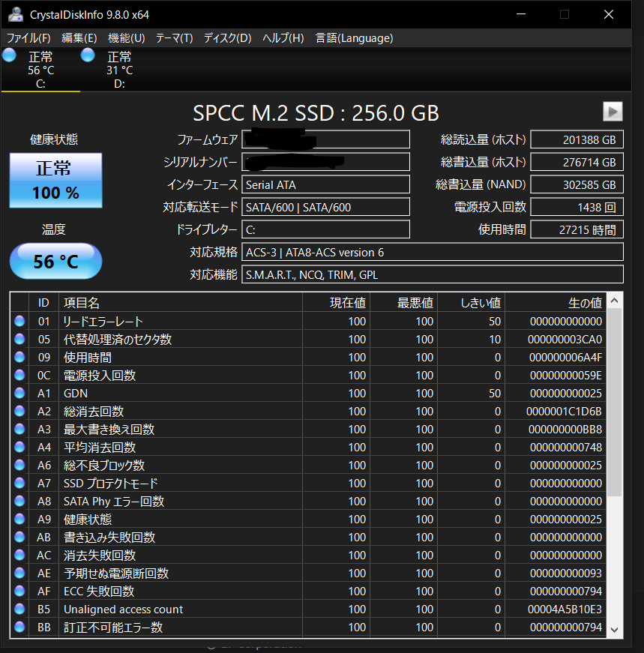Open the 機能(U) menu

[x=126, y=38]
